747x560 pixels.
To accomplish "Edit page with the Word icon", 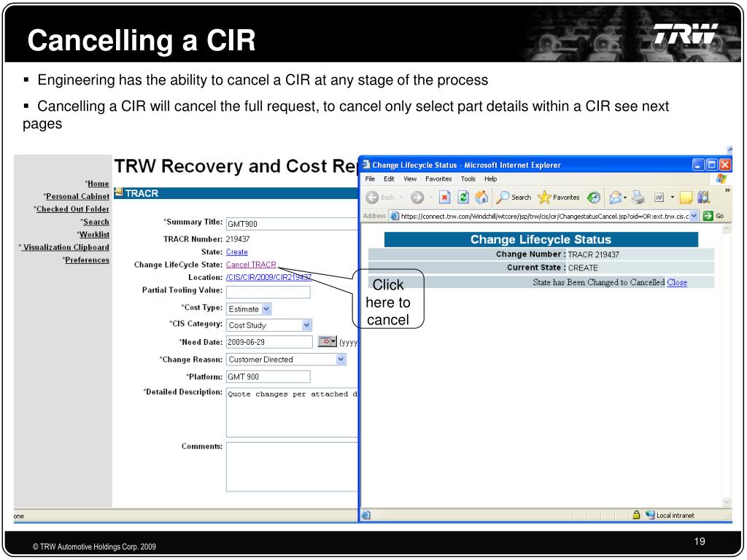I will 659,197.
